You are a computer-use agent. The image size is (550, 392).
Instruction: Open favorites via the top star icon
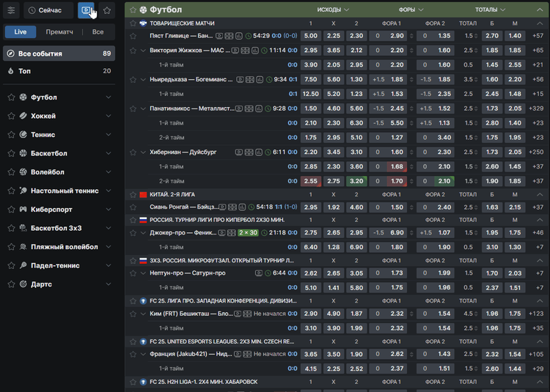[107, 10]
